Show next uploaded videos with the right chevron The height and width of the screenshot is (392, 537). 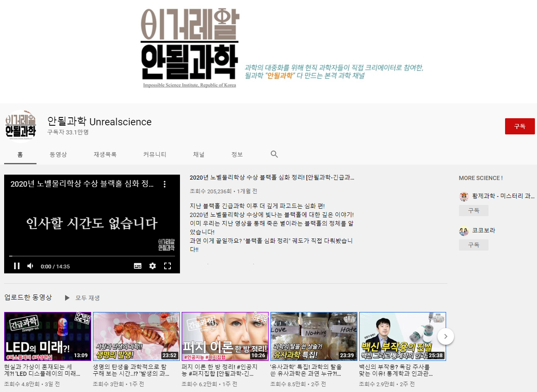[446, 336]
